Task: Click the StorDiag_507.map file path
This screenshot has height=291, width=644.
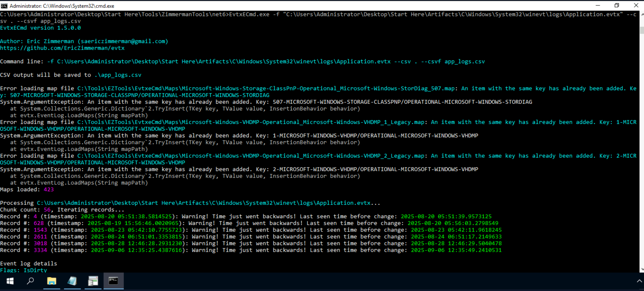Action: 266,88
